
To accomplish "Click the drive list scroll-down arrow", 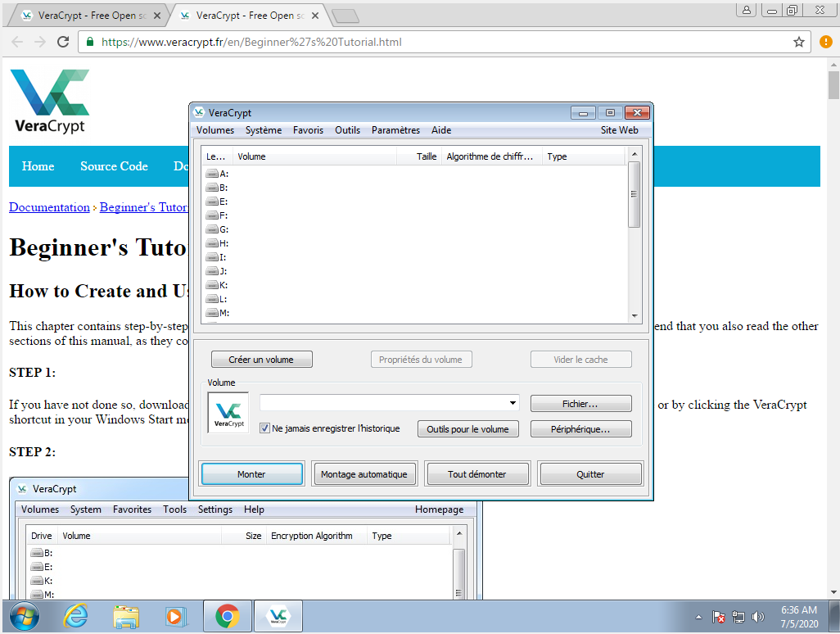I will pyautogui.click(x=635, y=315).
